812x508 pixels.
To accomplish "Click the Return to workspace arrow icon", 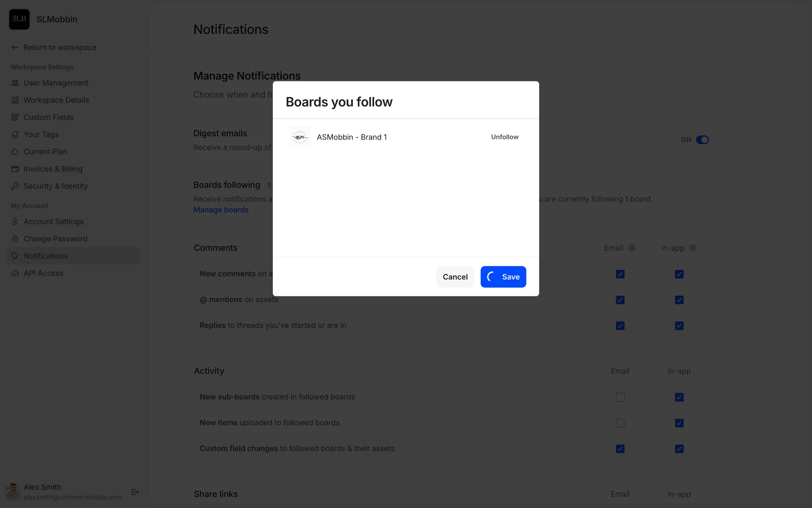I will click(15, 47).
